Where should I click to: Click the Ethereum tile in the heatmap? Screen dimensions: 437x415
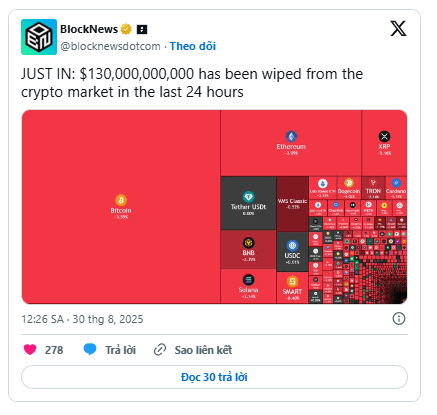tap(291, 143)
